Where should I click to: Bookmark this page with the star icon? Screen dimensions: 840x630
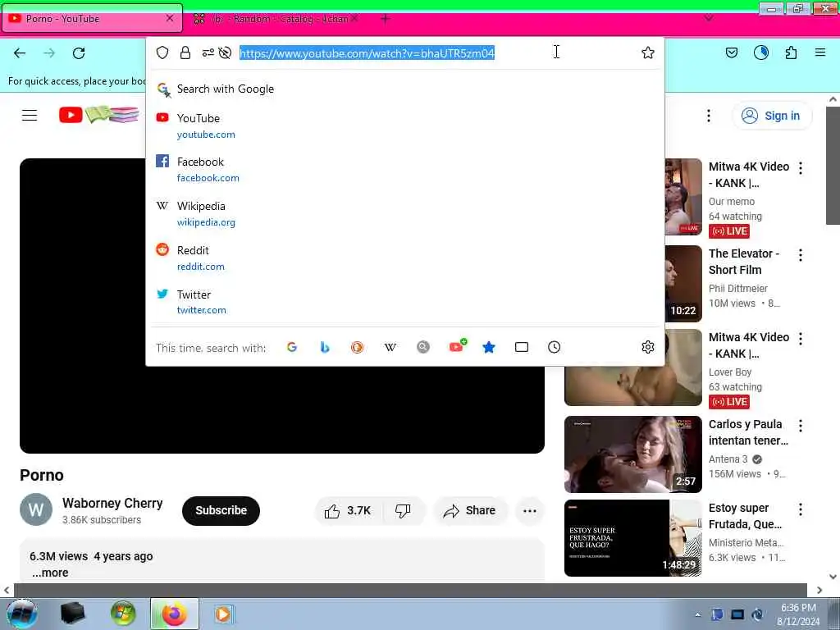[648, 52]
